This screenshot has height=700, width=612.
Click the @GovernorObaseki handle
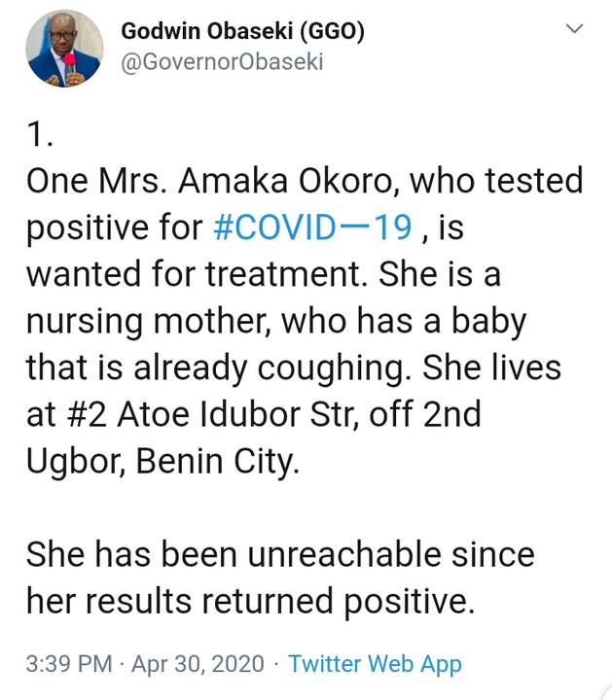(222, 62)
